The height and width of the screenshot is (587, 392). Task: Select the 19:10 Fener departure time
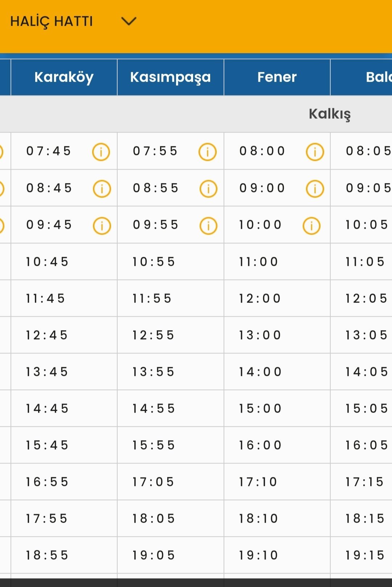[258, 555]
